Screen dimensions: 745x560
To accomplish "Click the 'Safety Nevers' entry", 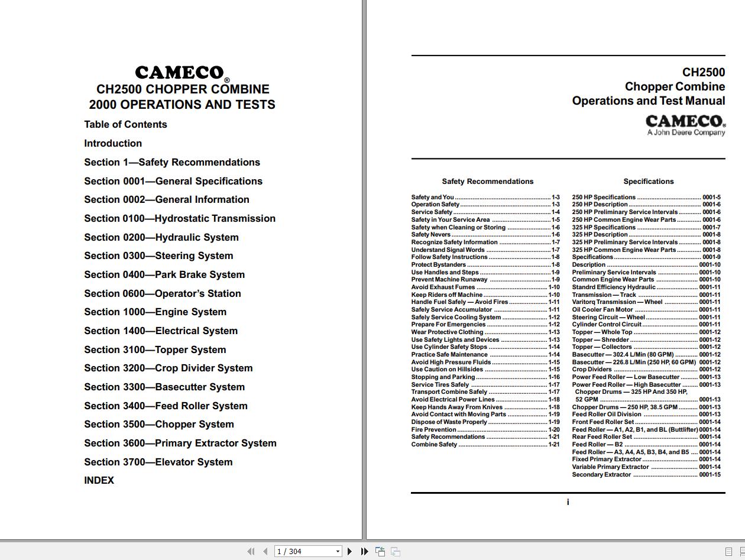I will pyautogui.click(x=485, y=234).
